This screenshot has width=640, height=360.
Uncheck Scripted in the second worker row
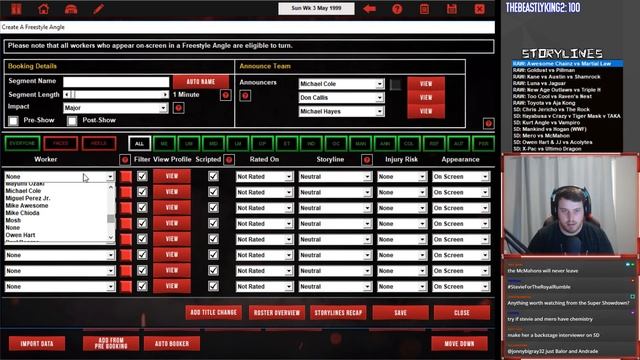pos(213,192)
